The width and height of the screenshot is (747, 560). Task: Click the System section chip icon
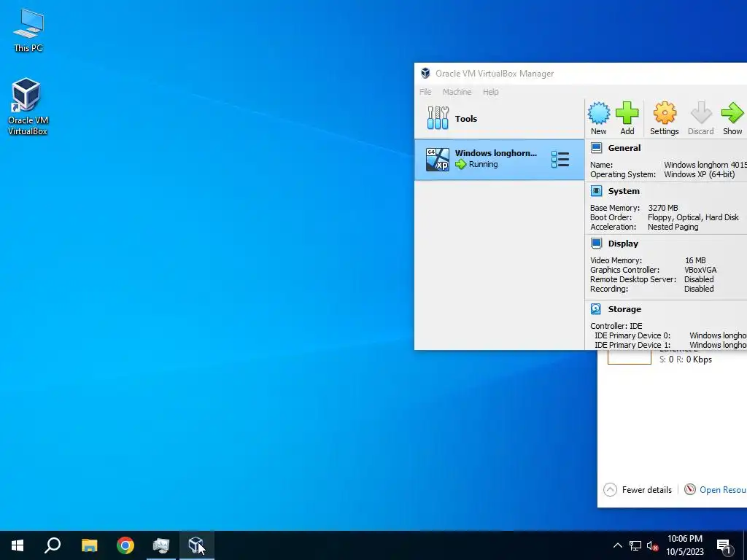(596, 191)
